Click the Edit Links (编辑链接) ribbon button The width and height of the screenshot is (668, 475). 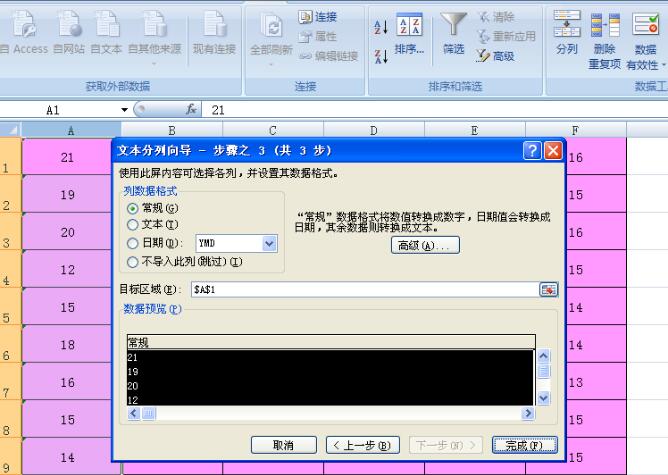(328, 56)
